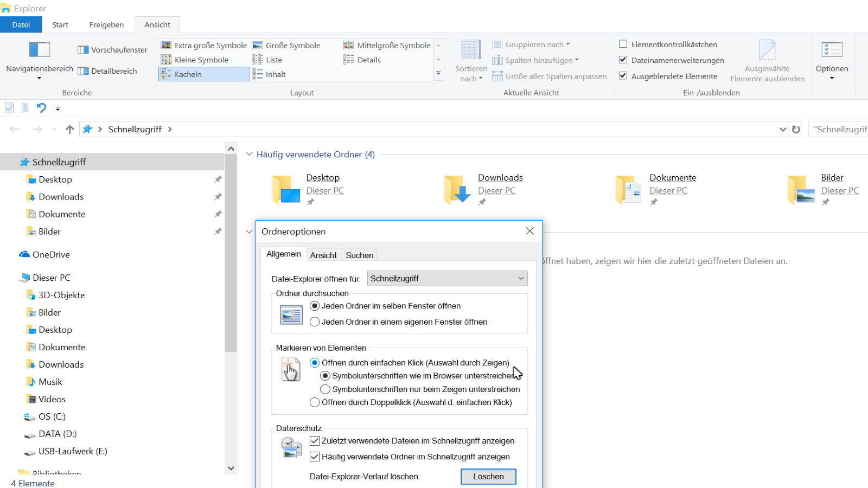The height and width of the screenshot is (488, 868).
Task: Open the Navigationsbereich panel options
Action: pos(39,61)
